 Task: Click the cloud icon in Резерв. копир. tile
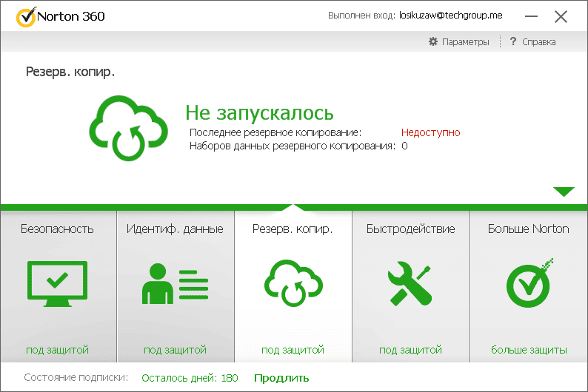pos(293,283)
